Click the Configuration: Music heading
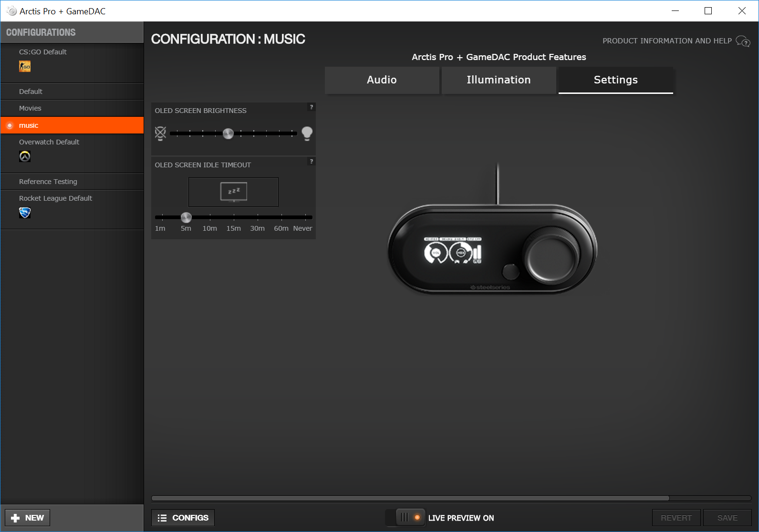This screenshot has width=759, height=532. click(228, 39)
